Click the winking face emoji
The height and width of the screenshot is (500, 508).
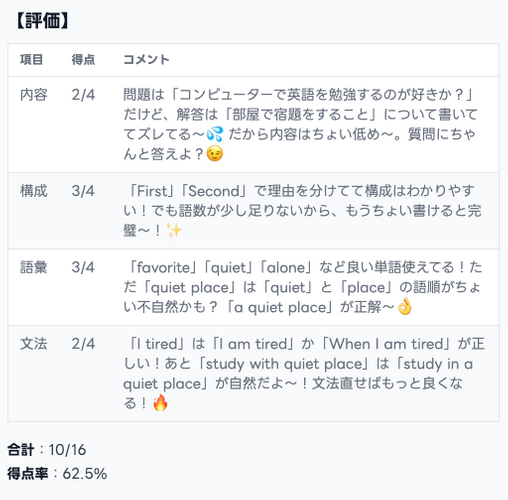(x=215, y=154)
